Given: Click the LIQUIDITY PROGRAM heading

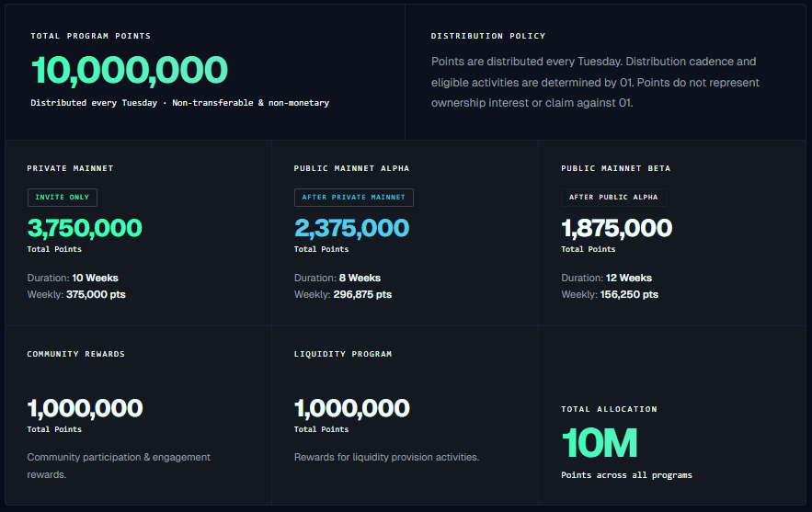Looking at the screenshot, I should [x=343, y=354].
